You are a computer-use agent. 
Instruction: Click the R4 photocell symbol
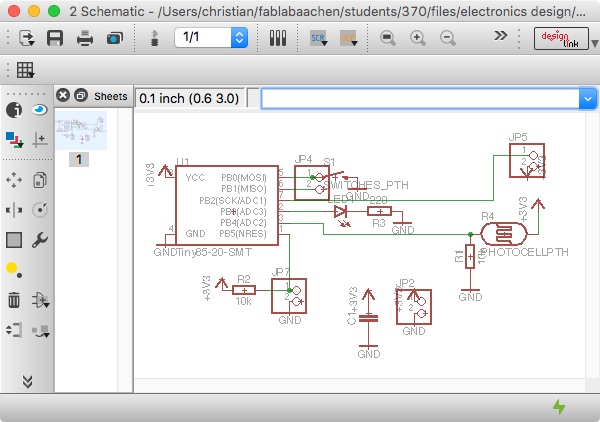tap(504, 234)
